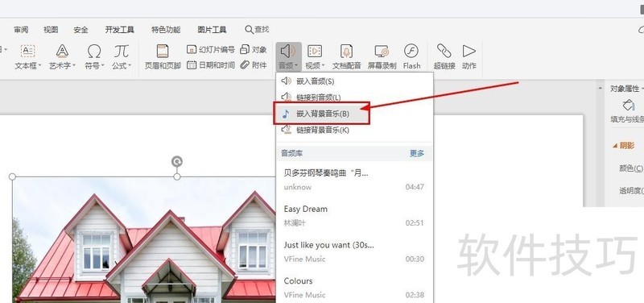Image resolution: width=644 pixels, height=303 pixels.
Task: Expand the Formula dropdown arrow
Action: (130, 66)
